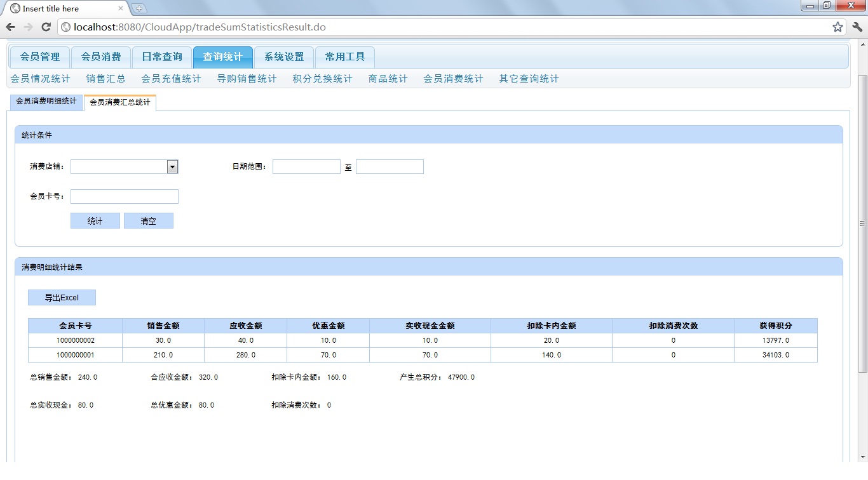The image size is (868, 480).
Task: Click the 清空 button
Action: (x=149, y=221)
